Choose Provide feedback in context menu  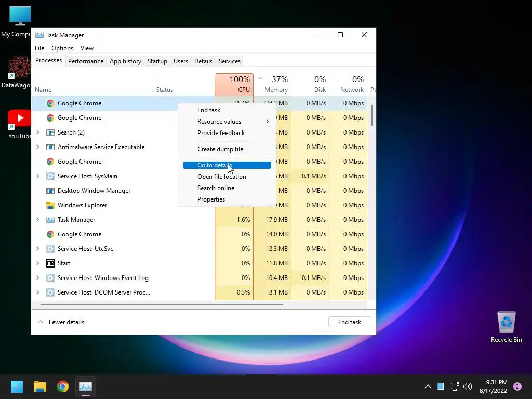click(x=227, y=133)
